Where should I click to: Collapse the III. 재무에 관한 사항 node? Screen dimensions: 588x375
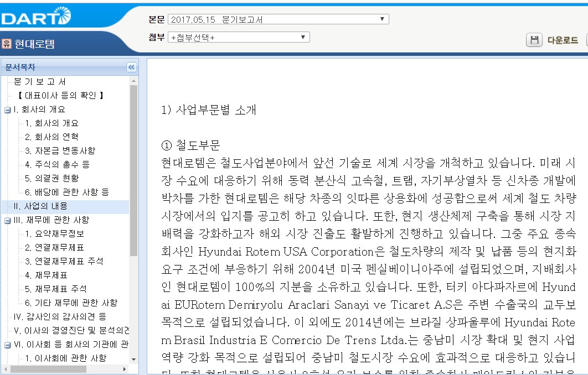8,220
